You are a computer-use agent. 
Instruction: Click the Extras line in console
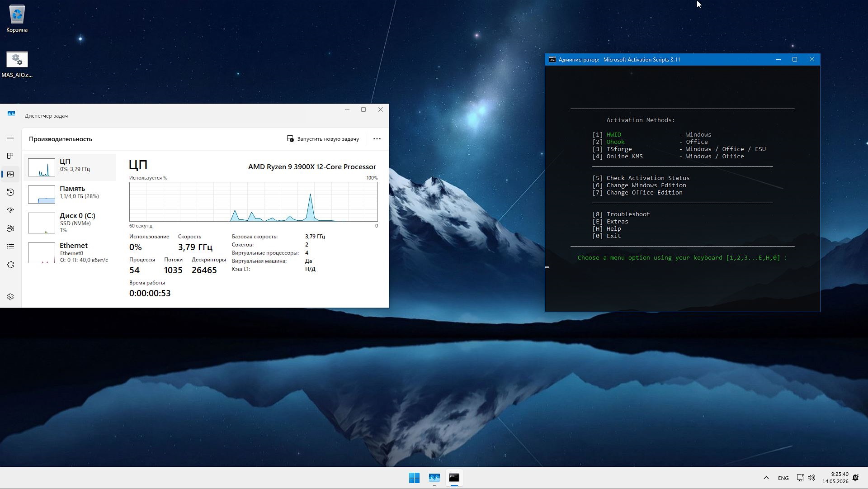pyautogui.click(x=610, y=222)
